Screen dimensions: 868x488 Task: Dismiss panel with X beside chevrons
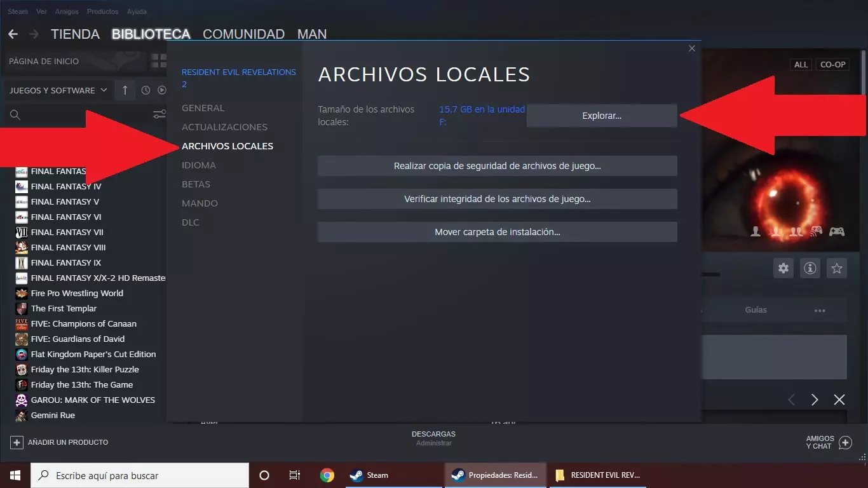click(839, 400)
